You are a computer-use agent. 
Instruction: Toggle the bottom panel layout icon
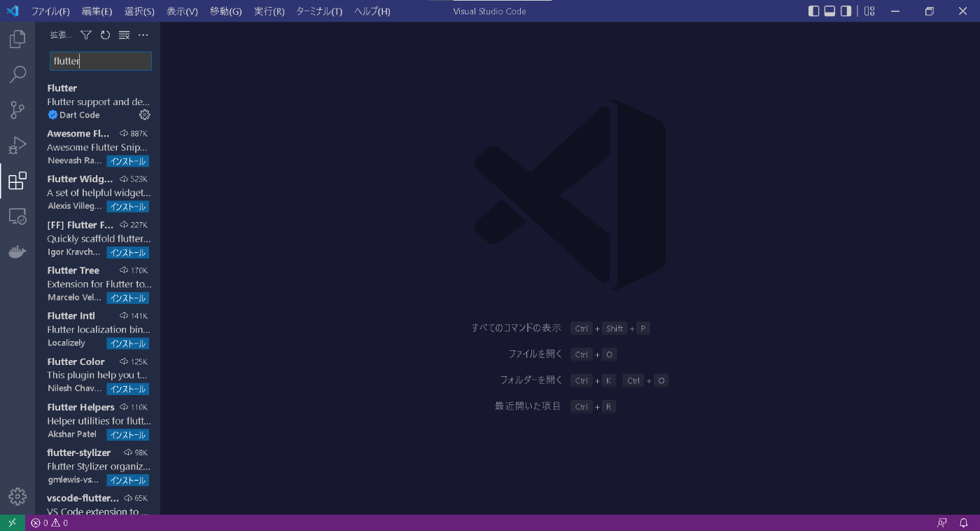click(x=829, y=11)
